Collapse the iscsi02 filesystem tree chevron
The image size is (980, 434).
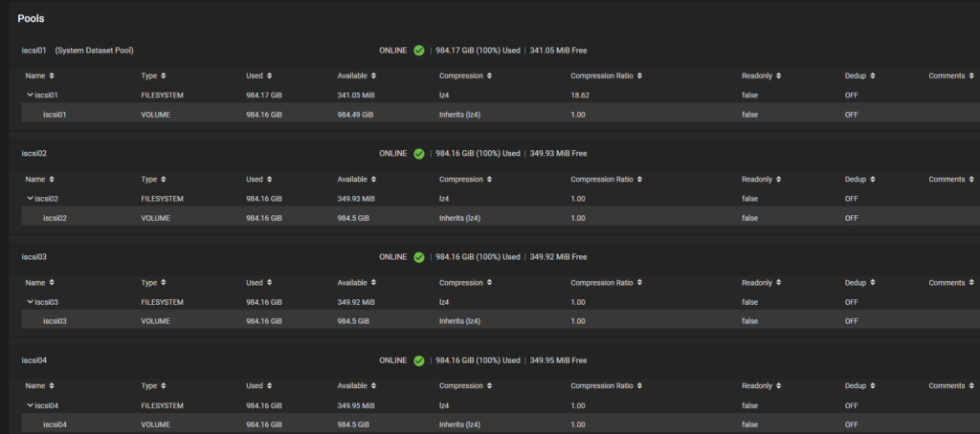pos(30,199)
